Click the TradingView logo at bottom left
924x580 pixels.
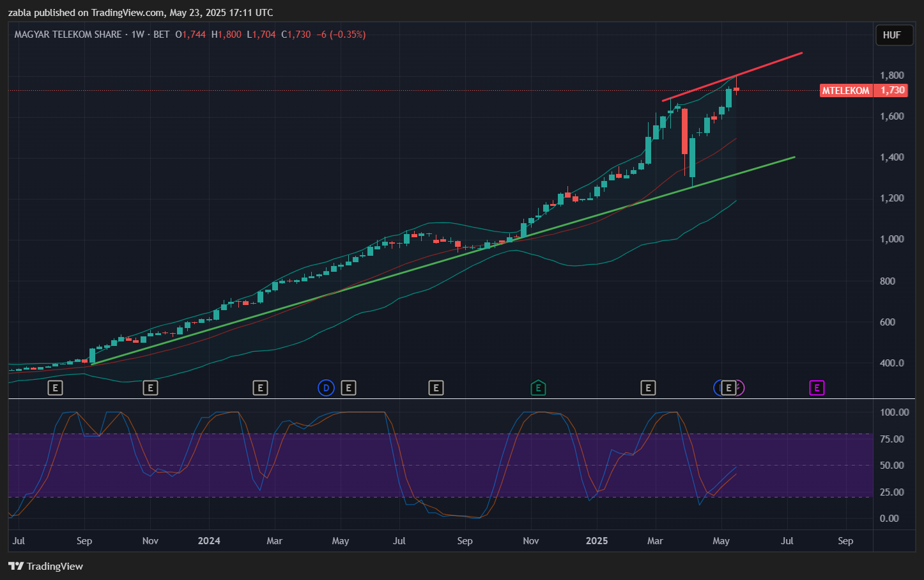tap(45, 566)
